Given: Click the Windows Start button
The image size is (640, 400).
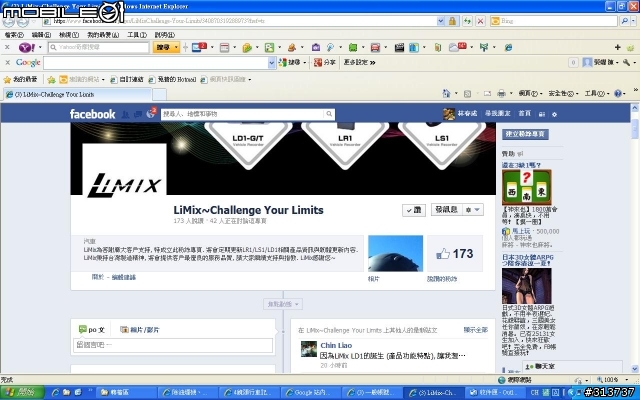Looking at the screenshot, I should click(x=22, y=392).
